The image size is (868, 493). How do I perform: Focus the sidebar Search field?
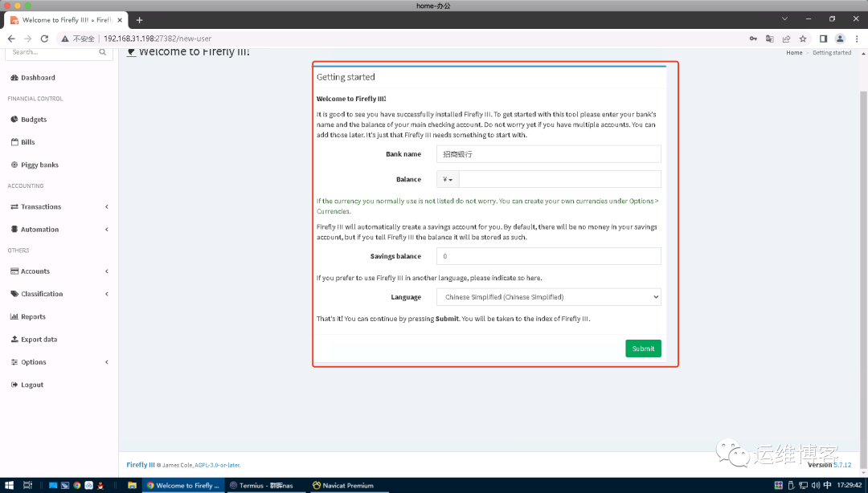52,52
